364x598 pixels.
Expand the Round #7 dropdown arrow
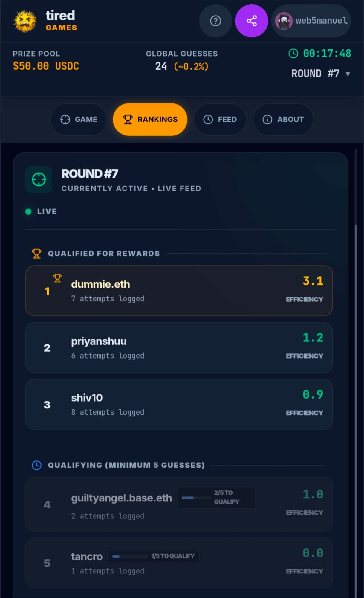[348, 74]
